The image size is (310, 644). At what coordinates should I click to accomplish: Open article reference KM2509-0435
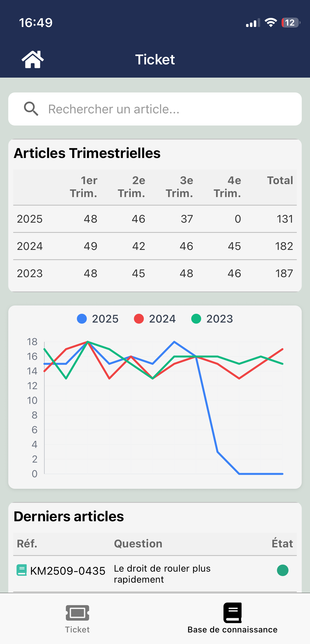pyautogui.click(x=68, y=571)
